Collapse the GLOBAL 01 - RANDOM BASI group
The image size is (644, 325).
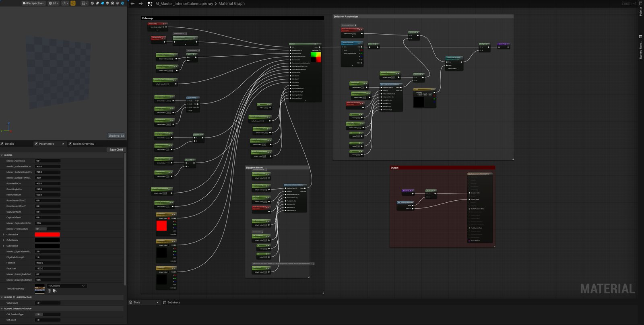(x=2, y=297)
